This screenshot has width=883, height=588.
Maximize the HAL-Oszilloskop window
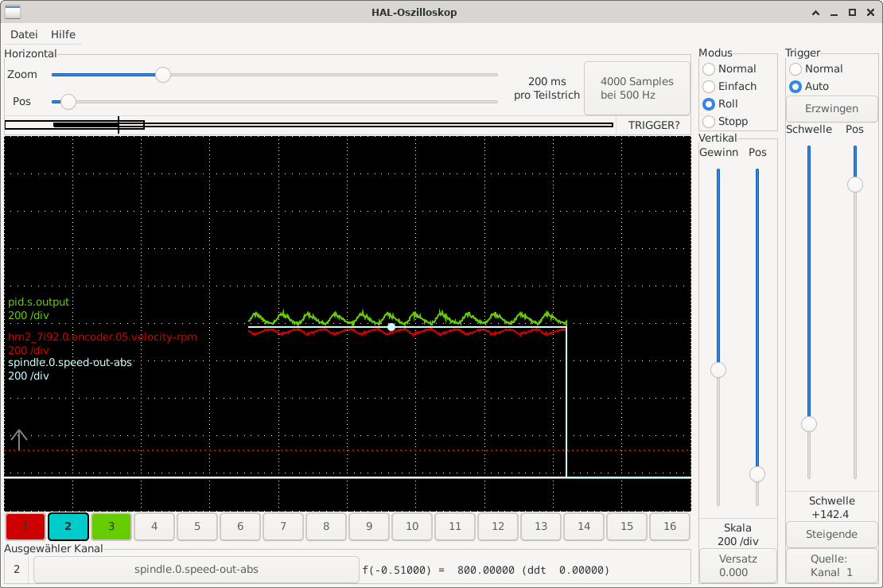tap(853, 13)
